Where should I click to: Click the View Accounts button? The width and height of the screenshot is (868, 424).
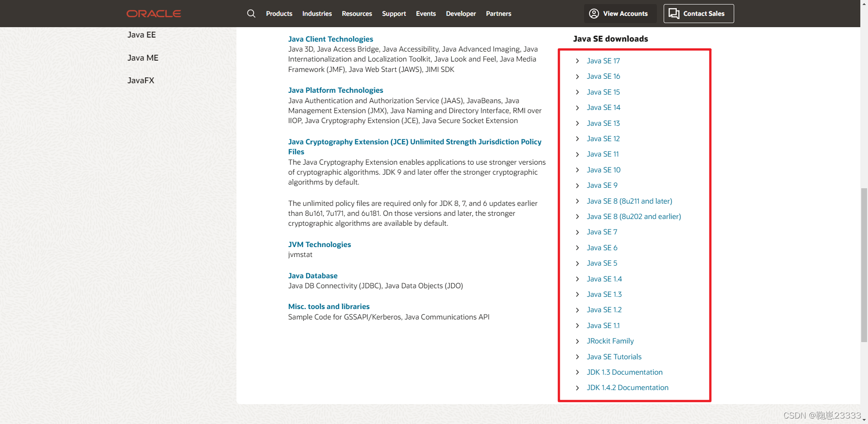click(620, 14)
